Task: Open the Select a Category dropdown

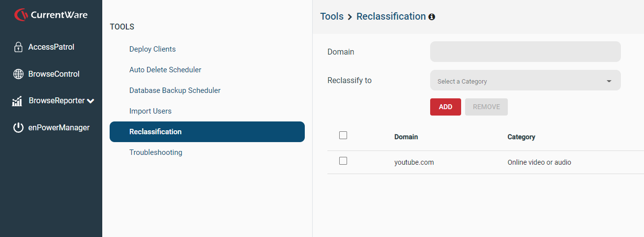Action: (x=525, y=80)
